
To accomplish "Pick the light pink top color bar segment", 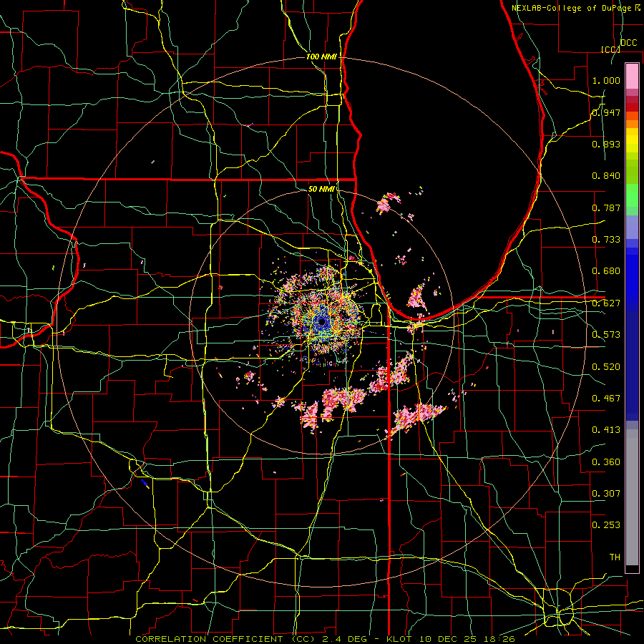I will point(632,76).
